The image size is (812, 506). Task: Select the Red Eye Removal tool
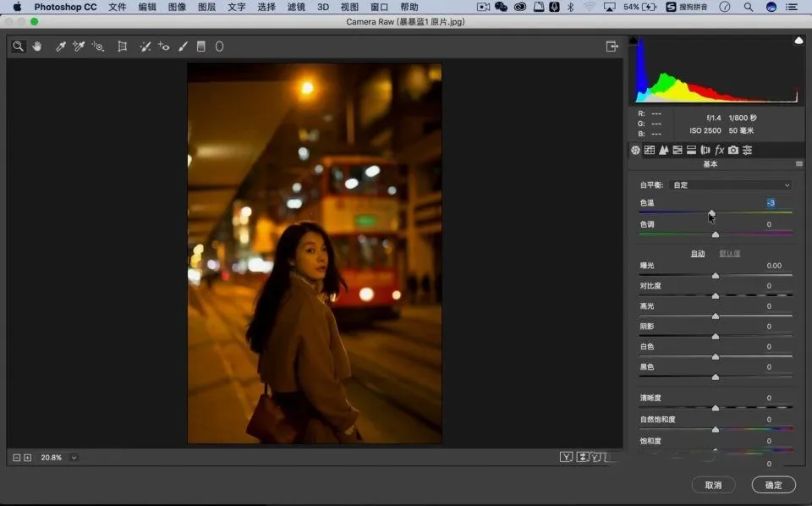[164, 47]
